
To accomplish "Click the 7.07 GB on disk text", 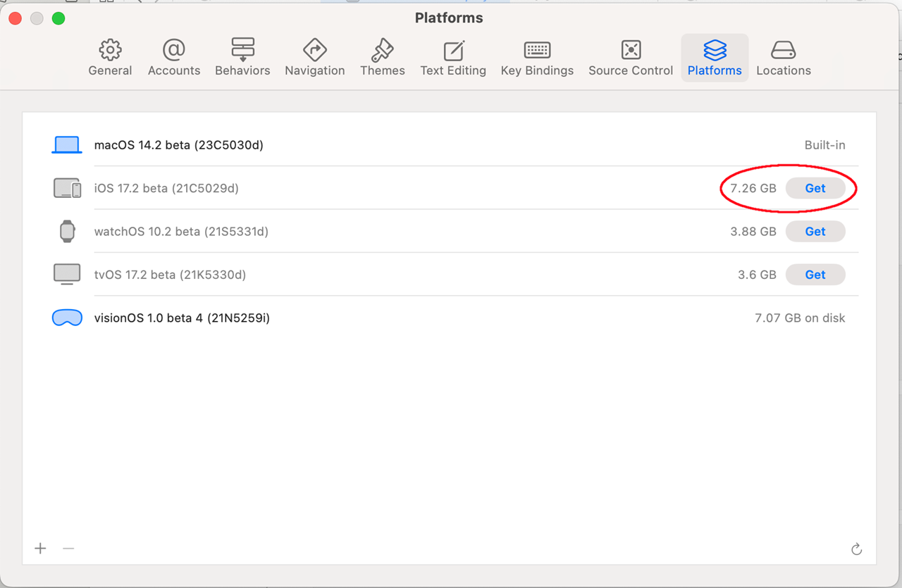I will [x=800, y=318].
